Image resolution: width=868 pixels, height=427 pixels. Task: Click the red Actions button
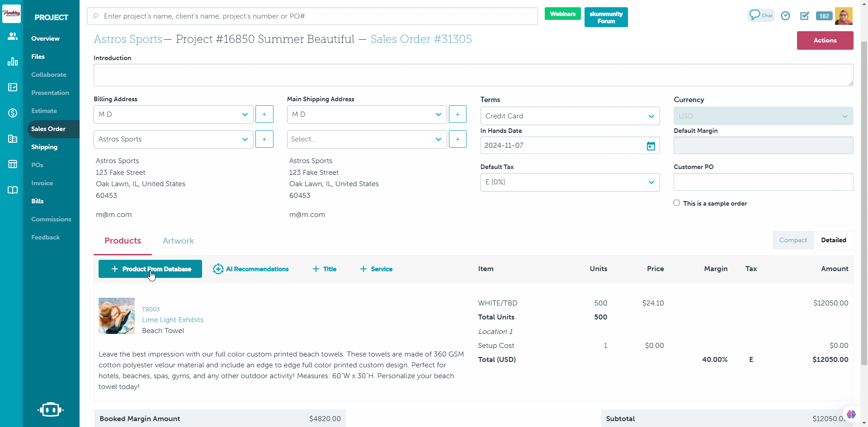(x=825, y=40)
